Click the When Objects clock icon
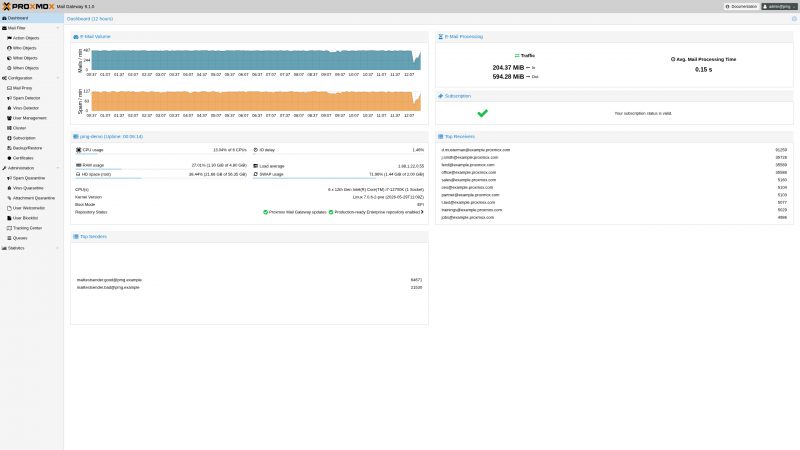 pos(9,68)
